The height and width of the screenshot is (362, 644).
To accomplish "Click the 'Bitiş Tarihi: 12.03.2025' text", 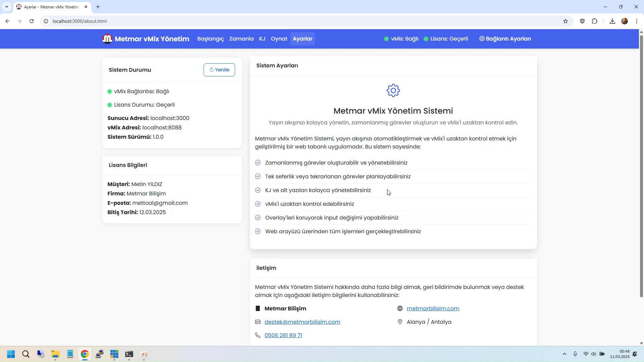I will click(x=137, y=213).
